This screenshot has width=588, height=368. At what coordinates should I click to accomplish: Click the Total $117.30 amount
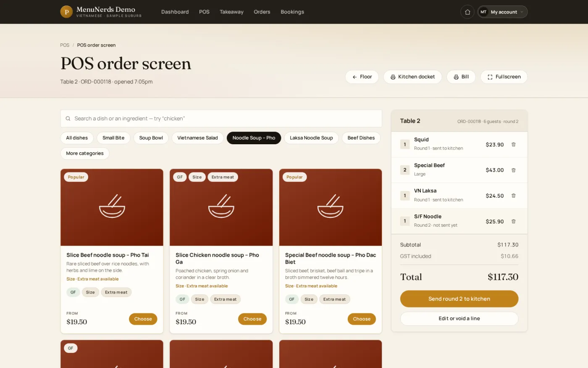coord(503,277)
